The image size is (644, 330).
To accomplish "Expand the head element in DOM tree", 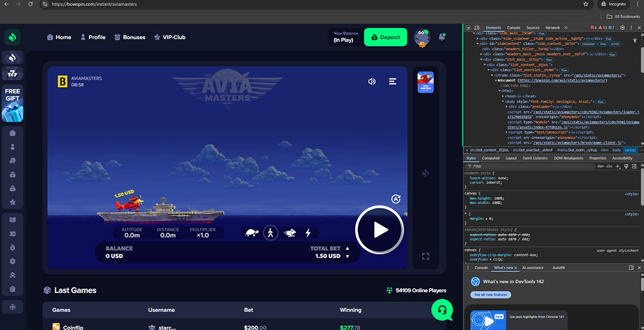I will (503, 96).
